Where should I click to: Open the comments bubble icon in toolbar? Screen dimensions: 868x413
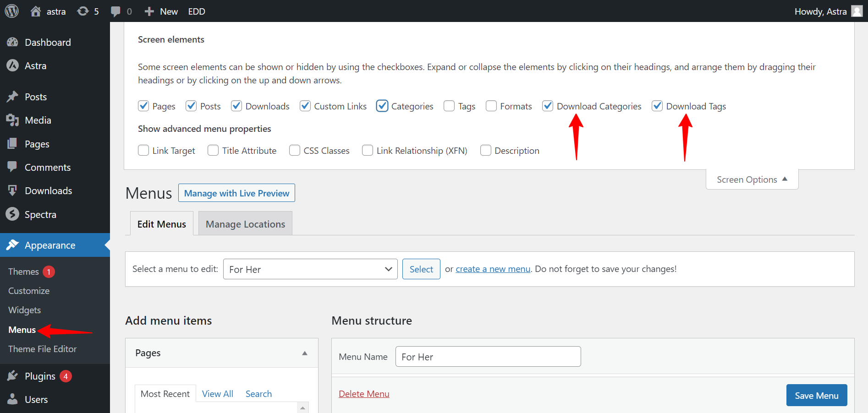click(x=116, y=11)
